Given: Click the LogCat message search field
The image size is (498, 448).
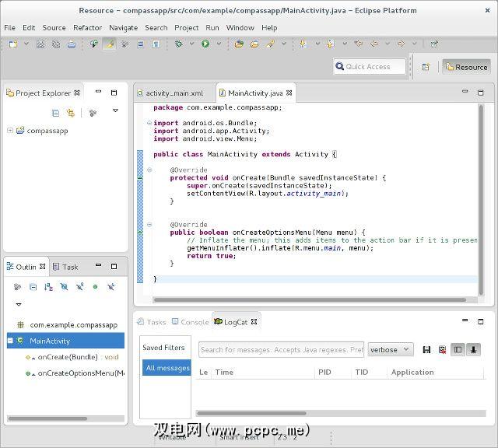Looking at the screenshot, I should click(x=281, y=350).
